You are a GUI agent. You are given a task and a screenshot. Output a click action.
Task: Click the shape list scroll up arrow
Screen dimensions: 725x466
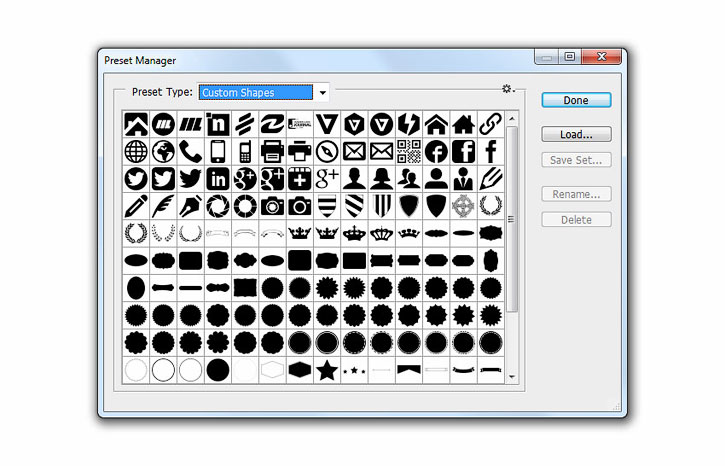512,119
